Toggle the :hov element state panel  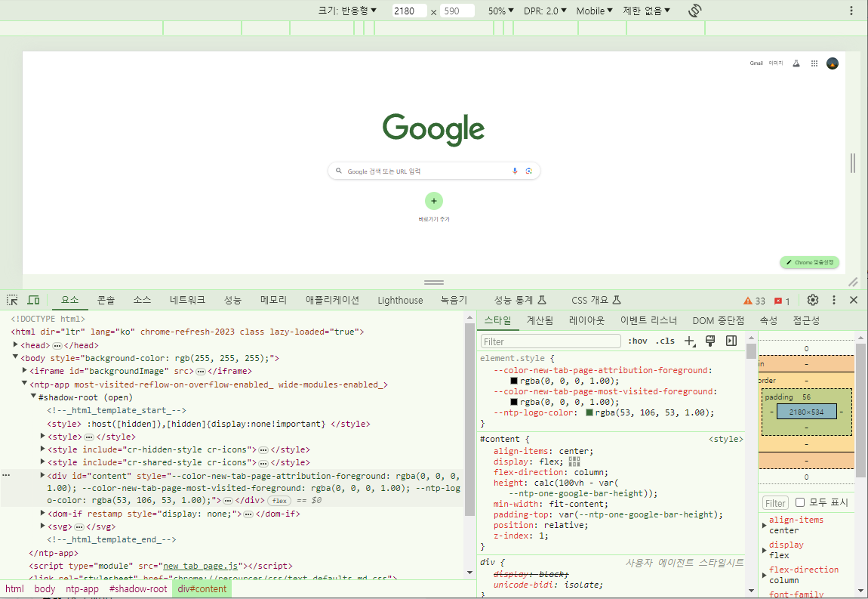point(638,341)
